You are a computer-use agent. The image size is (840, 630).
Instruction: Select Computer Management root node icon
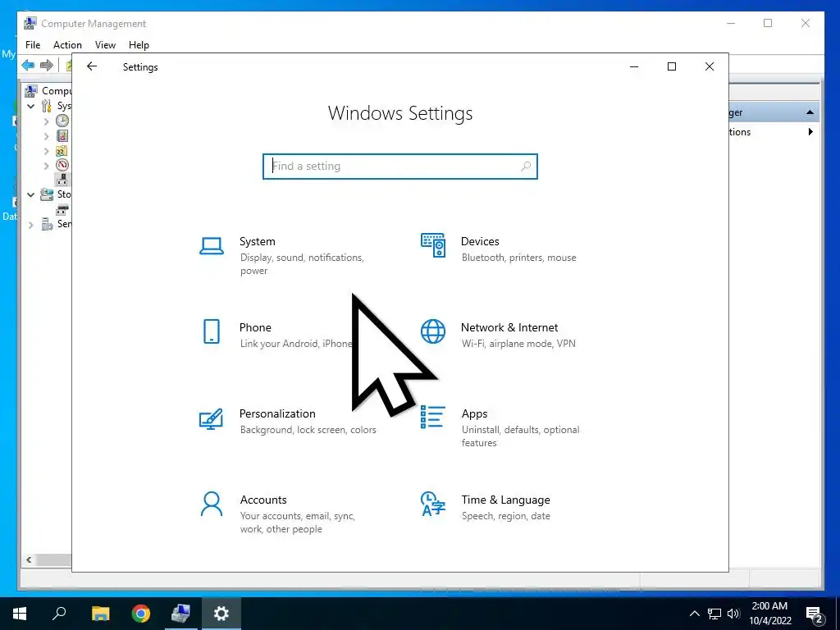coord(31,90)
